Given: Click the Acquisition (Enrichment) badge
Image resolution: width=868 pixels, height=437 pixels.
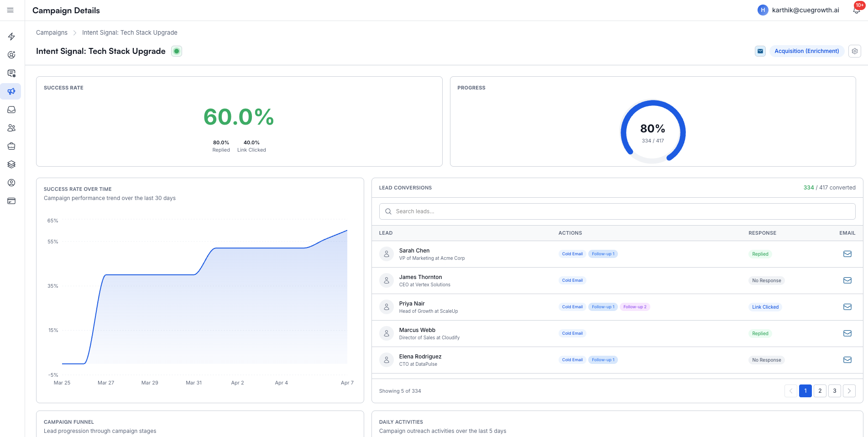Looking at the screenshot, I should [x=806, y=51].
